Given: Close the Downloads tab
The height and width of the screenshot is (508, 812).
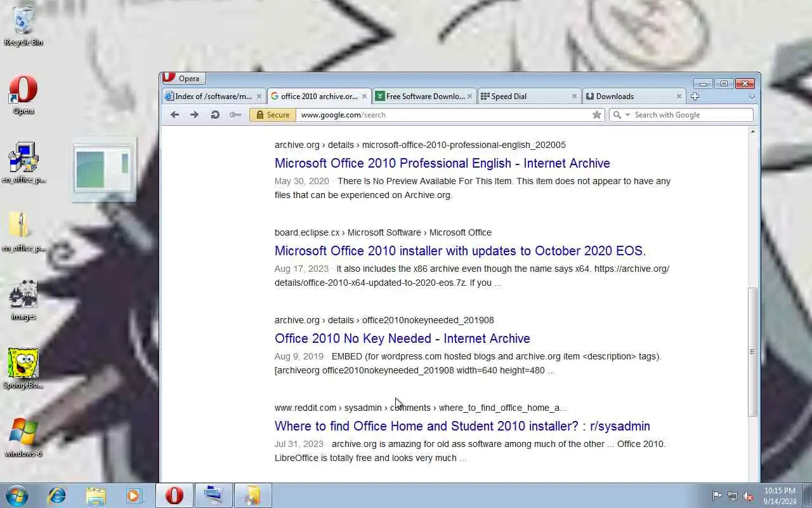Looking at the screenshot, I should click(x=679, y=97).
